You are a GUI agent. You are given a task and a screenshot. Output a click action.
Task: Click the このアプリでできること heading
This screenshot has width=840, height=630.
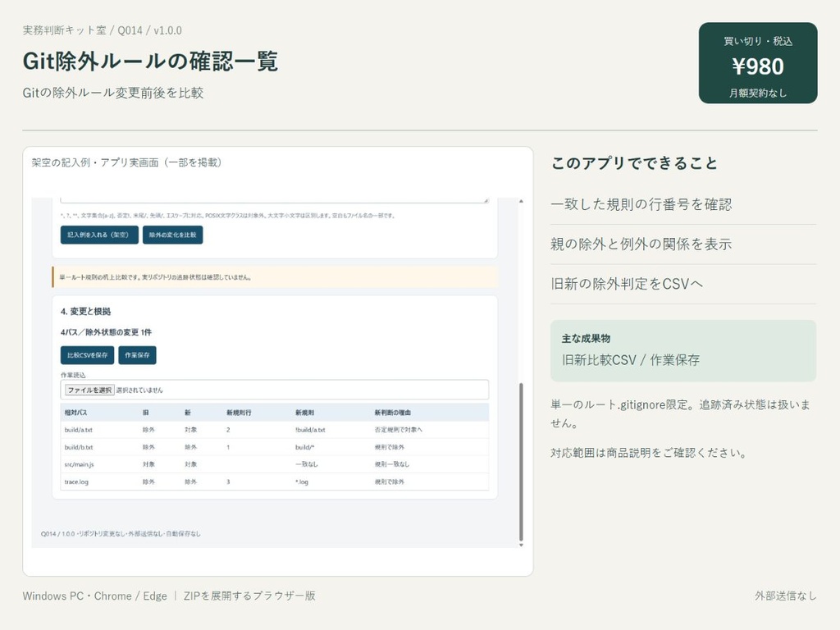pyautogui.click(x=634, y=163)
